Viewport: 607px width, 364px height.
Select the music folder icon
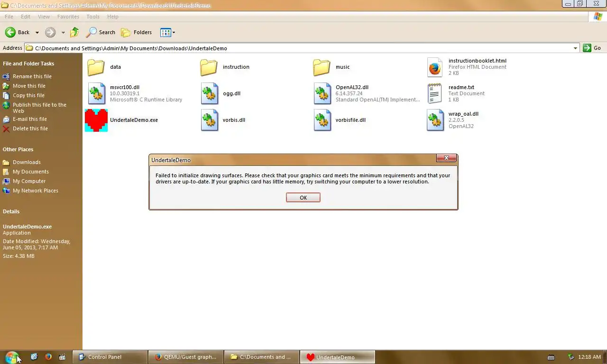322,67
